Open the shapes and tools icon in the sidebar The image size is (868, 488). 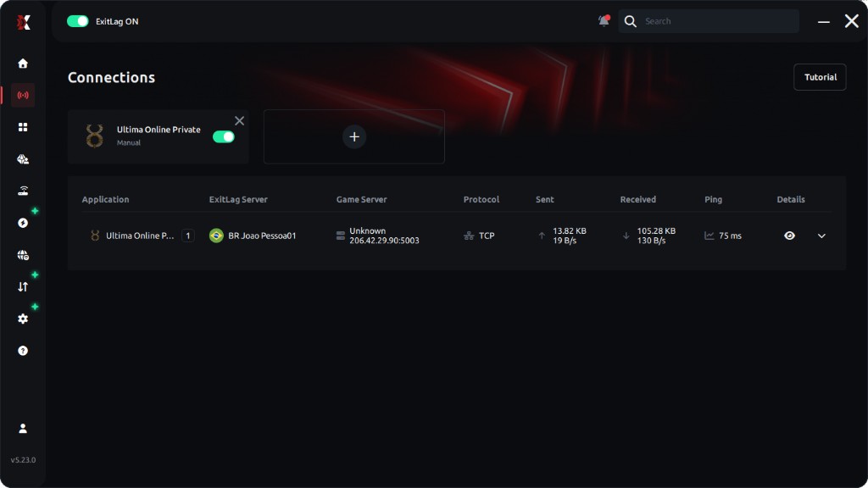coord(23,159)
